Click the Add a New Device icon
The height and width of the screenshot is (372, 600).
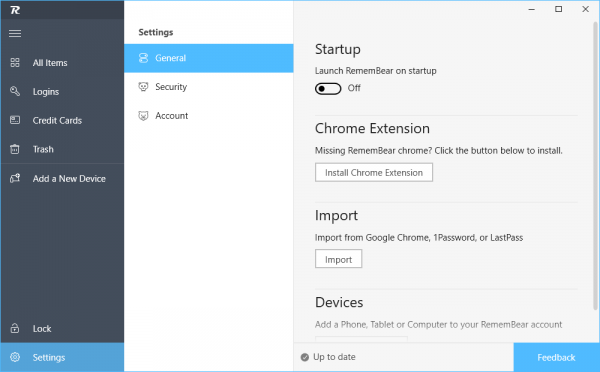[15, 178]
